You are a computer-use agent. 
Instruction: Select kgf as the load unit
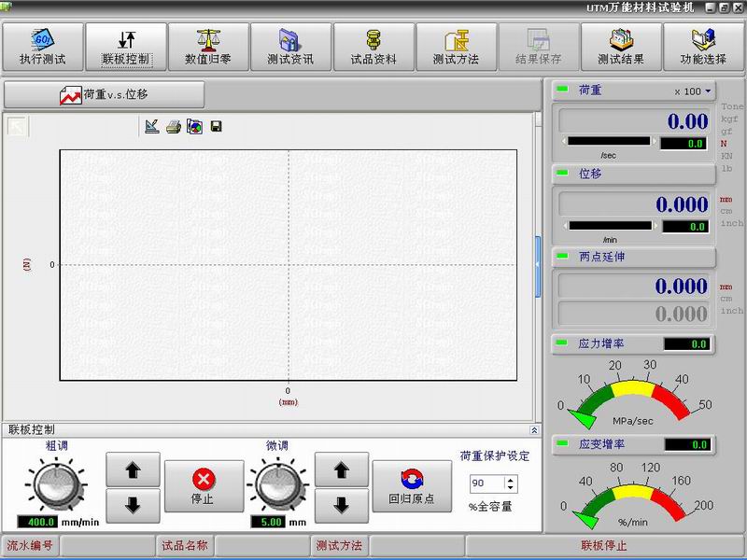727,119
